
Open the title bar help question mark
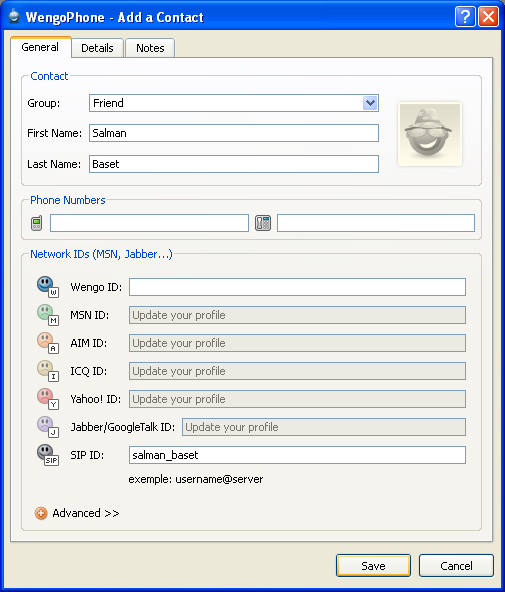click(x=465, y=17)
